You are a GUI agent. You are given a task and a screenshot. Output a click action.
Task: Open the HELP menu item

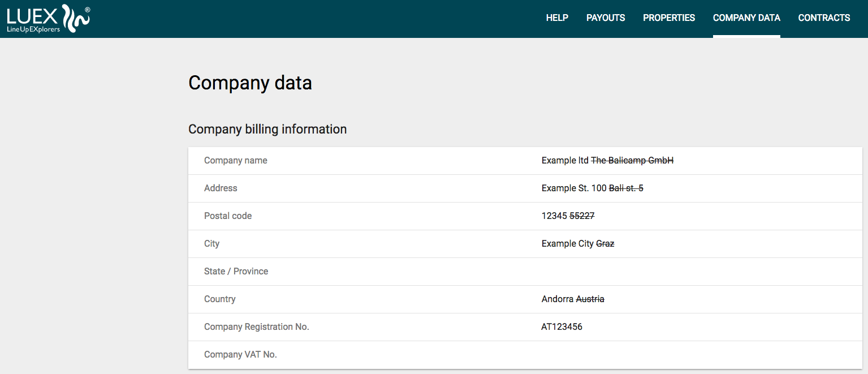point(557,18)
